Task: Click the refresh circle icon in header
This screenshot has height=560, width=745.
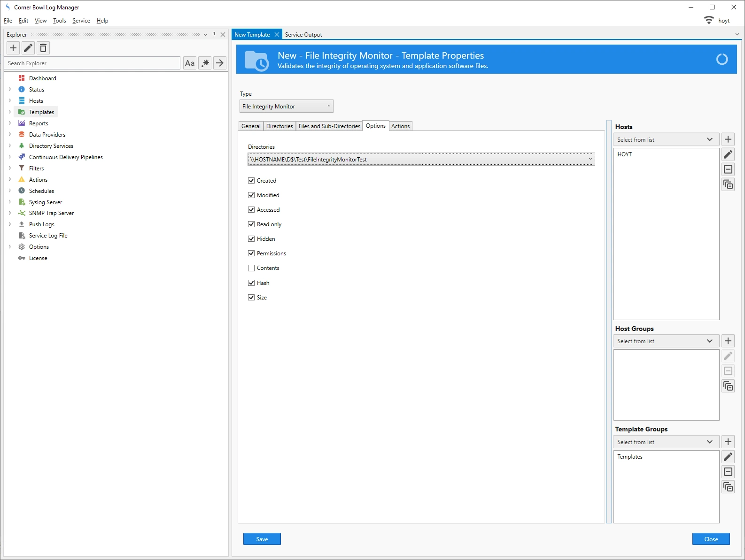Action: [x=722, y=59]
